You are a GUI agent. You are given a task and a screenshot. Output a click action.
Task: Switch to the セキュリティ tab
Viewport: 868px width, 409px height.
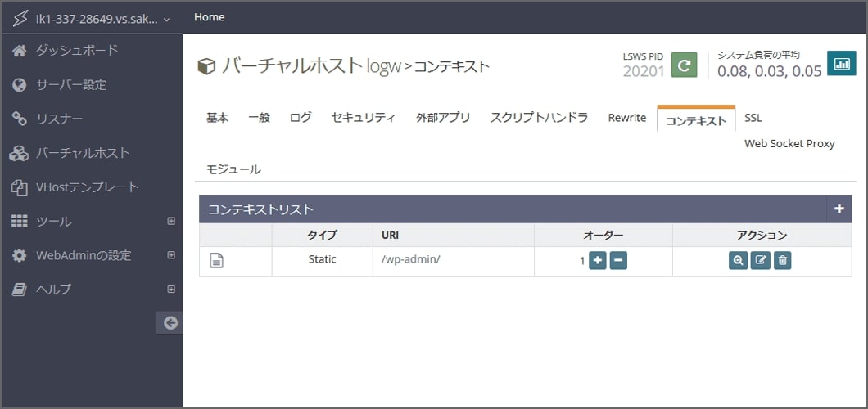coord(363,118)
